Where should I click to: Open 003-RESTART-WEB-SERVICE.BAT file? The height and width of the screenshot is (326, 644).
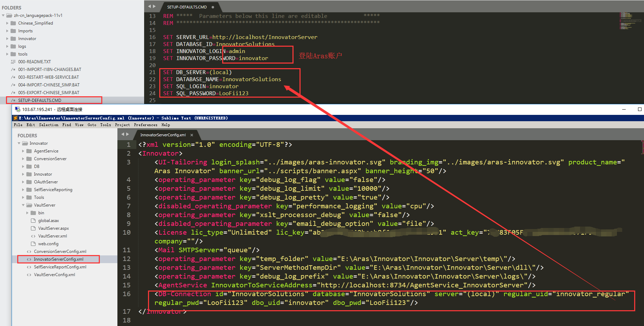click(x=49, y=77)
